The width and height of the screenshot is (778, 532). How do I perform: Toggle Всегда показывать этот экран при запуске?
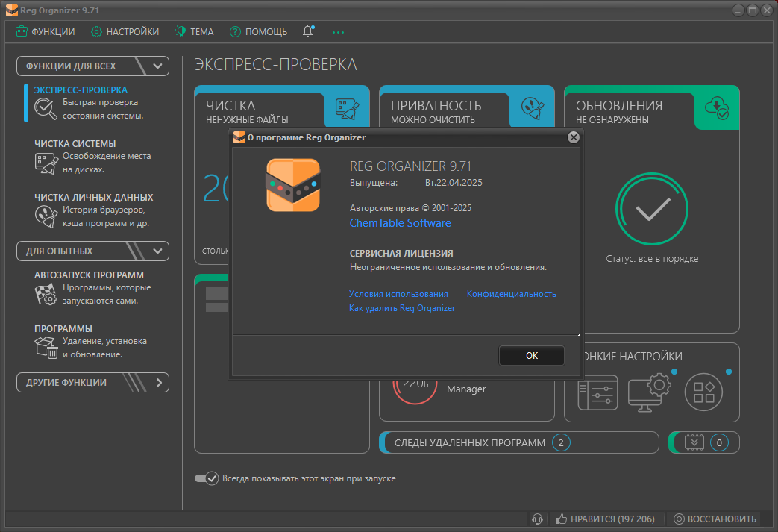click(x=207, y=478)
